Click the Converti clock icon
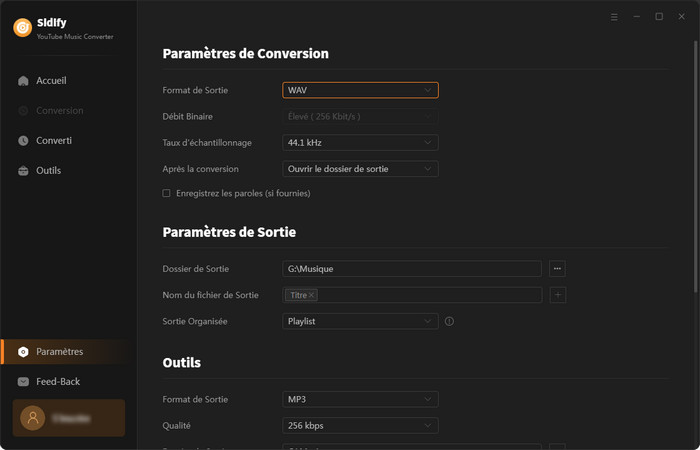Image resolution: width=700 pixels, height=450 pixels. (23, 141)
